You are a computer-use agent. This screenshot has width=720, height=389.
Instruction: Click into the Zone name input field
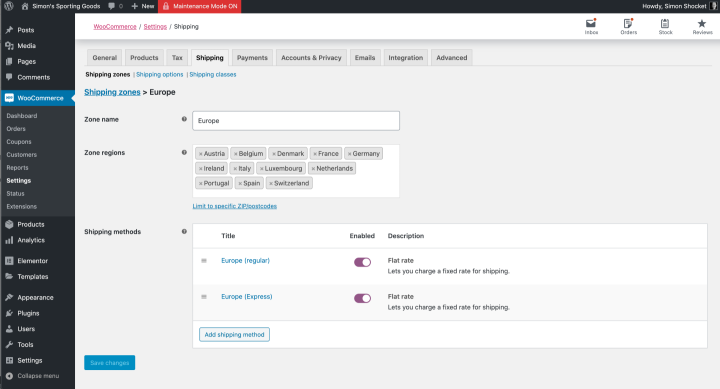[296, 121]
